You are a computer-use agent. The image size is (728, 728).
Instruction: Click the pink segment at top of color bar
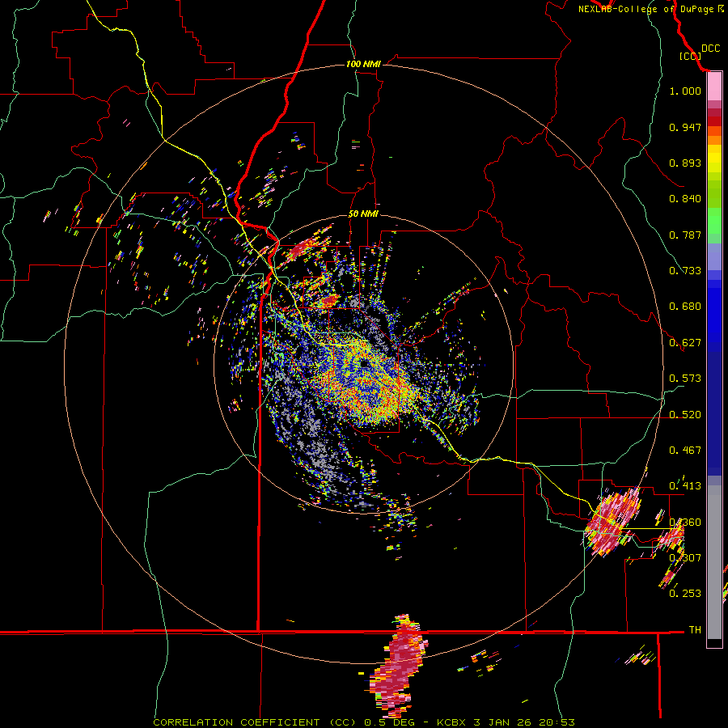click(x=714, y=87)
